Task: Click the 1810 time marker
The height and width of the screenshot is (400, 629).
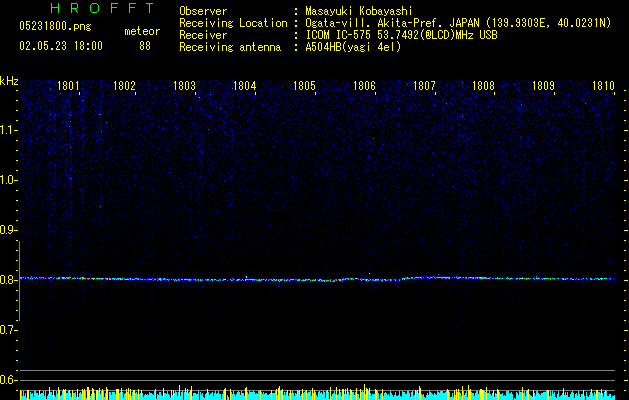Action: pos(603,86)
